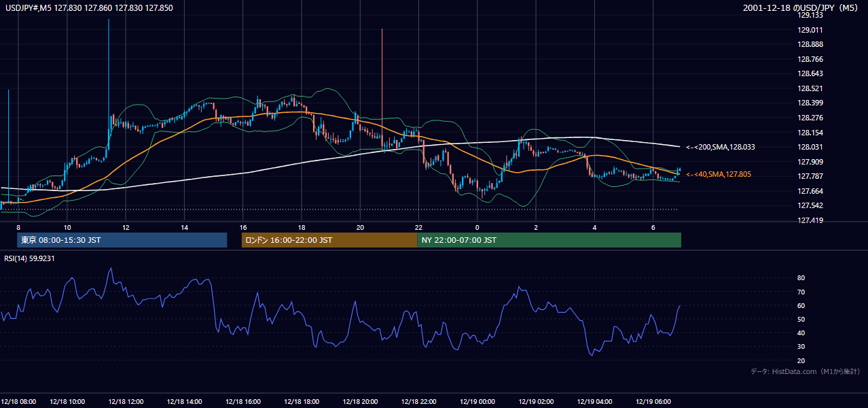Select the 東京 08:00-15:30 JST session bar

(122, 240)
